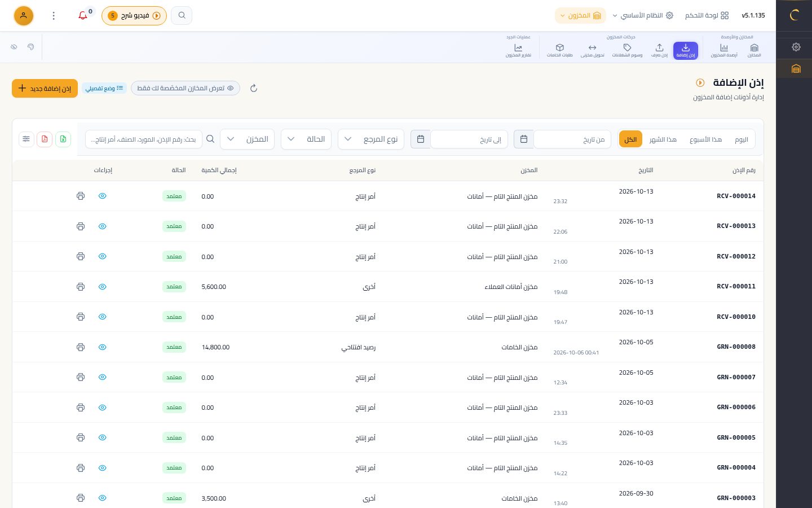Image resolution: width=812 pixels, height=508 pixels.
Task: Export the table to PDF
Action: (45, 139)
